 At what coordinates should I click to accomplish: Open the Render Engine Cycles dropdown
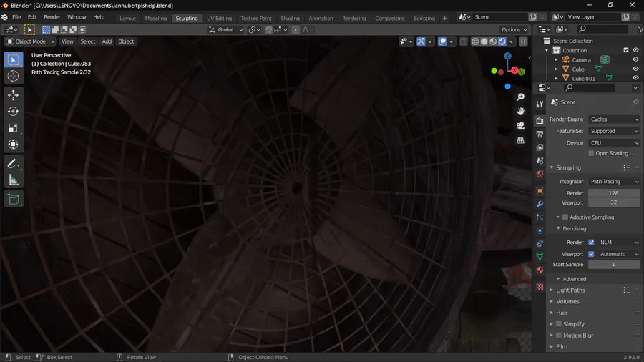[x=614, y=119]
